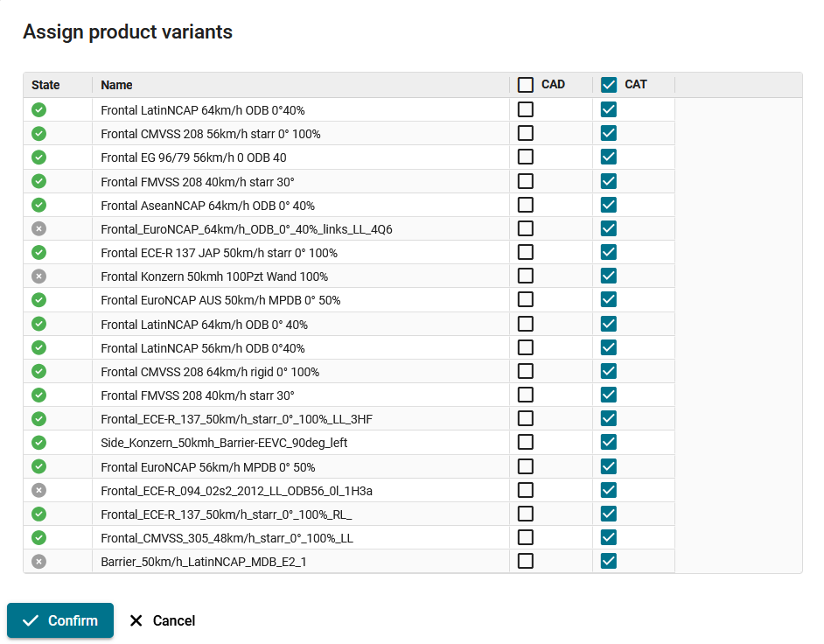Click green state icon for Frontal EG 96/79
Screen dimensions: 824x644
38,157
